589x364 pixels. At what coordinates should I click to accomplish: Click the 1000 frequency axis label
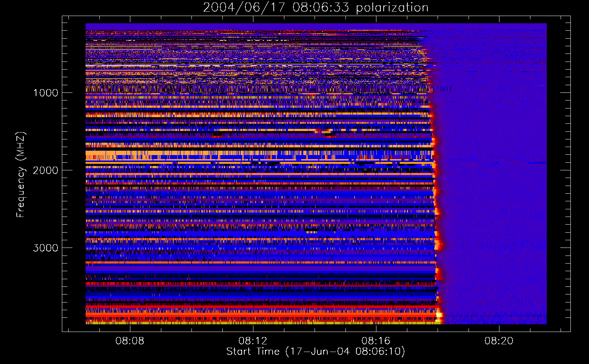[46, 93]
